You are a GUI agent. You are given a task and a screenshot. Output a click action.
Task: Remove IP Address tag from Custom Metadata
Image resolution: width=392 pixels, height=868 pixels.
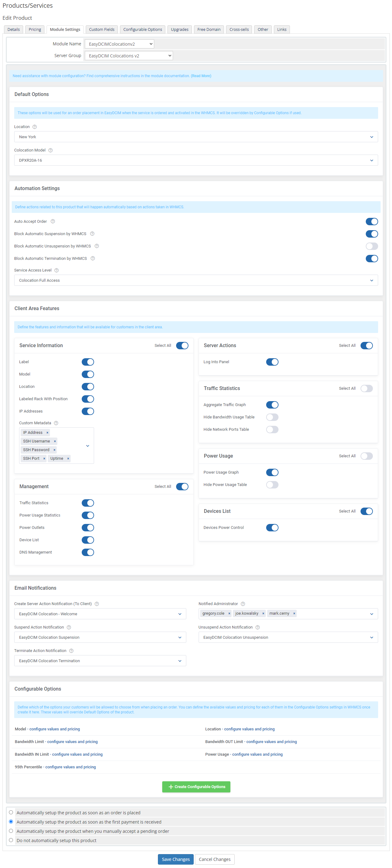tap(47, 433)
